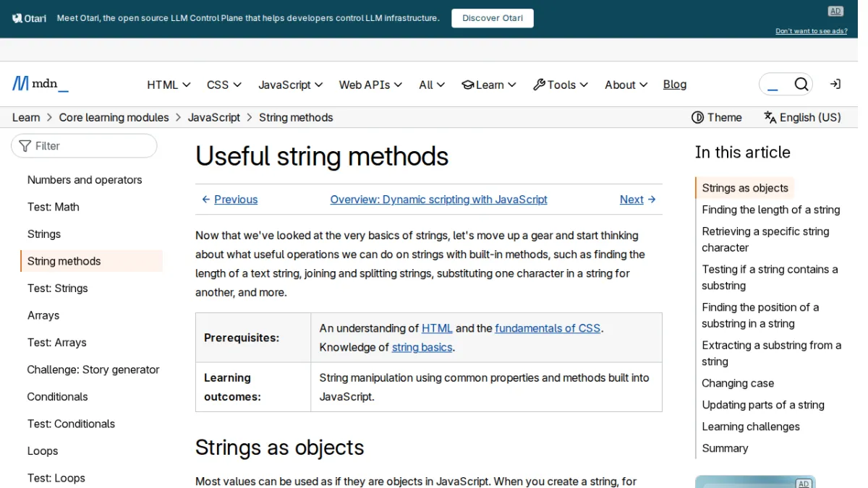
Task: Open JavaScript breadcrumb link
Action: click(x=214, y=117)
